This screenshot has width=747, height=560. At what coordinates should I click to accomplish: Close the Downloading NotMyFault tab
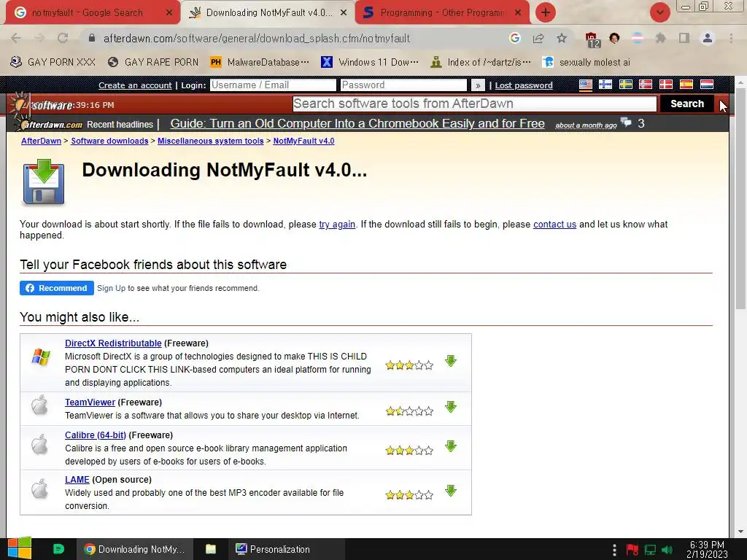point(344,13)
